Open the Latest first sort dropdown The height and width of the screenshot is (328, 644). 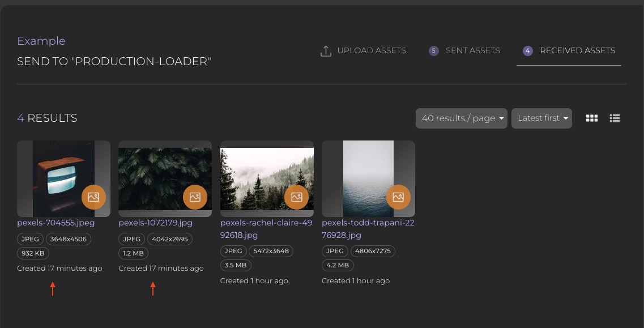tap(541, 118)
